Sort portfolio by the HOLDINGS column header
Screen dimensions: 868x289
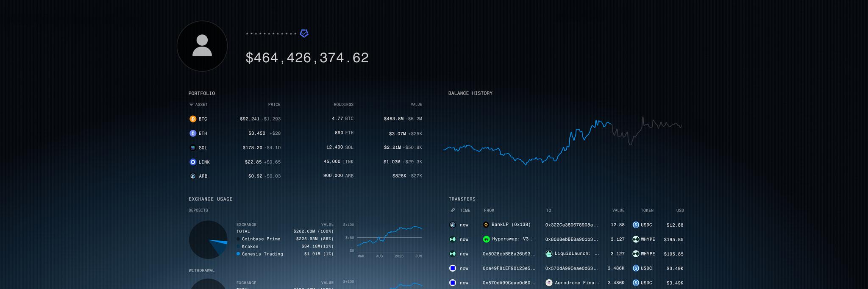[344, 105]
